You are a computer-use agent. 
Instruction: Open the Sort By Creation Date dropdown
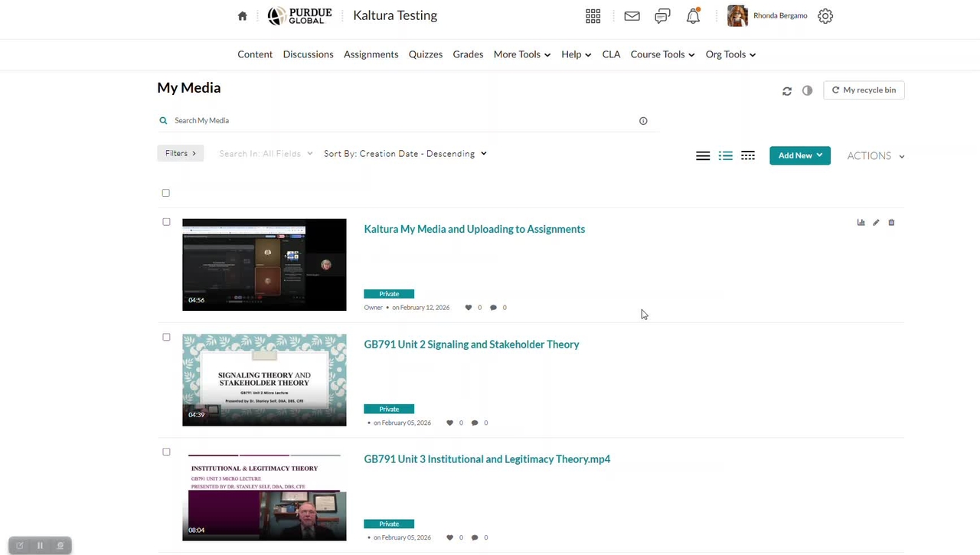(x=405, y=154)
